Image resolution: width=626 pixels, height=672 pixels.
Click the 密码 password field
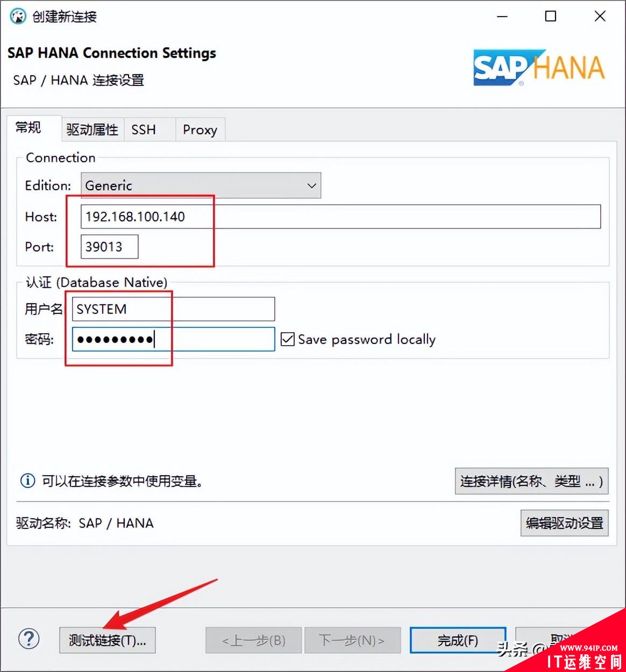173,339
